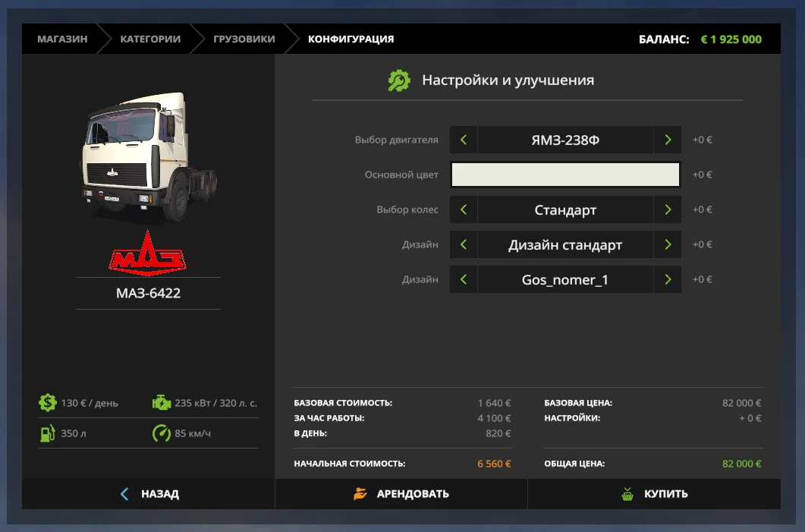805x532 pixels.
Task: Open КАТЕГОРИИ in the breadcrumb
Action: click(151, 39)
